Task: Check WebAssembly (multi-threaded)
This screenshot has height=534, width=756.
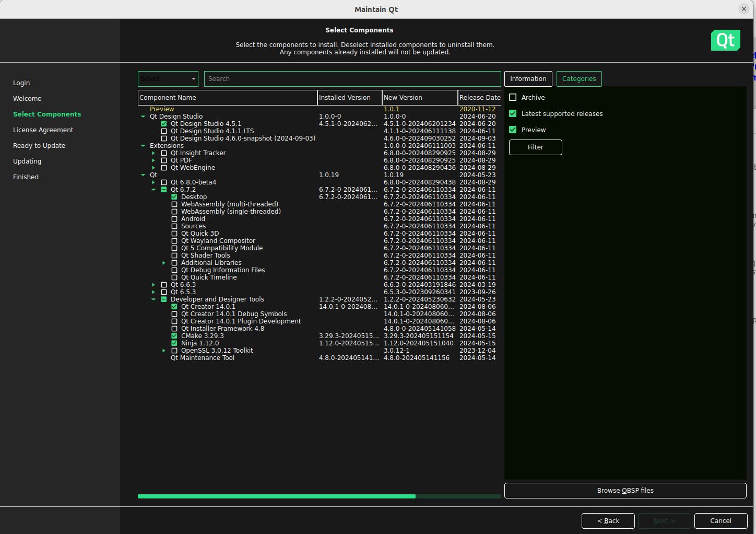Action: pos(174,204)
